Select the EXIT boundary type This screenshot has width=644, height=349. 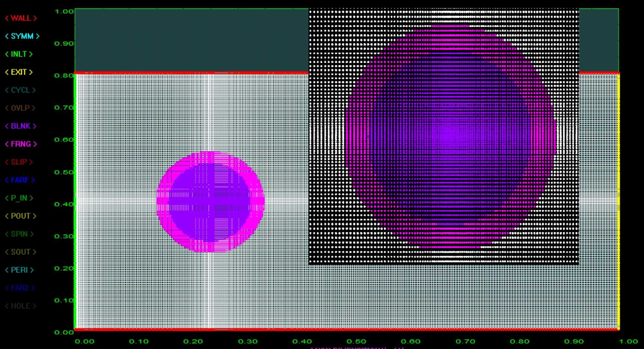pos(19,72)
